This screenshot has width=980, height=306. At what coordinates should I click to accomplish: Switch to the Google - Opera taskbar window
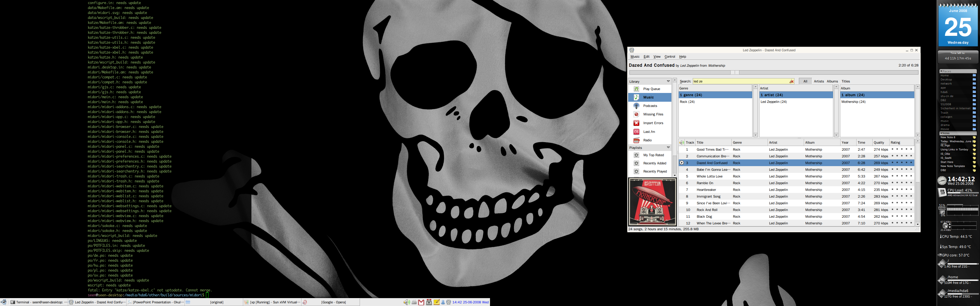(330, 302)
